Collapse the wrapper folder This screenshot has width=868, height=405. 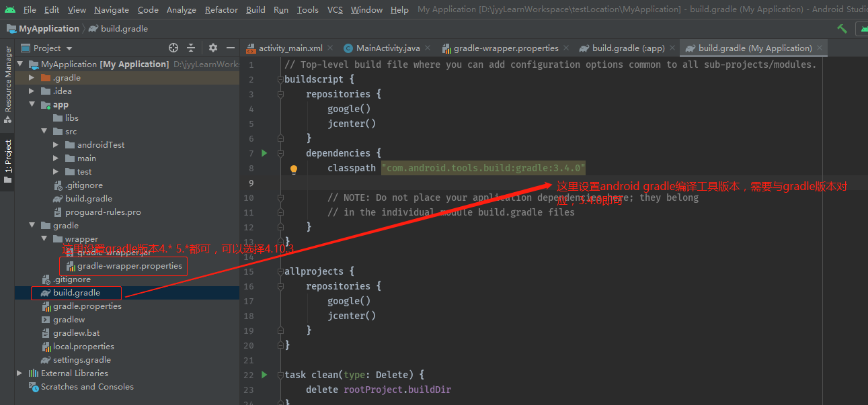pos(44,239)
